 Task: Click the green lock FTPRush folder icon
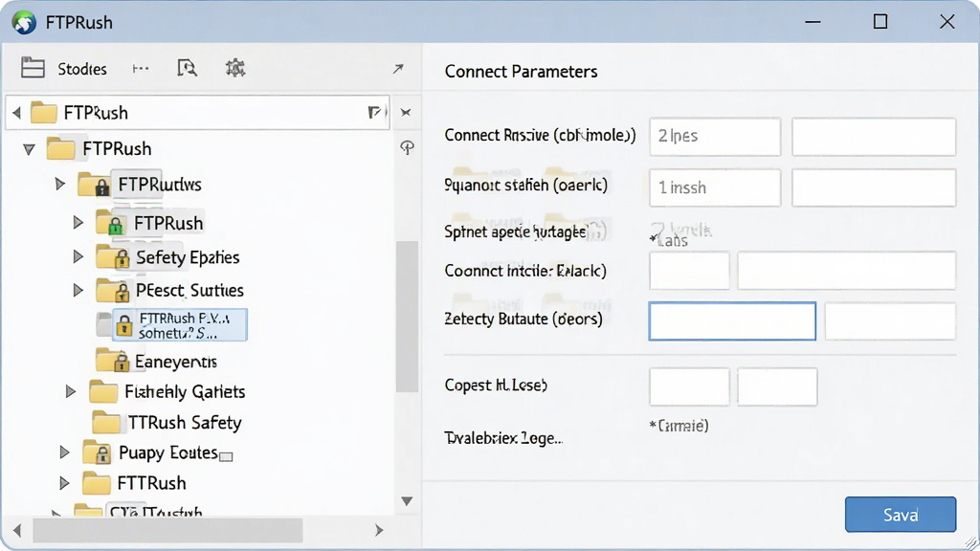(x=111, y=222)
